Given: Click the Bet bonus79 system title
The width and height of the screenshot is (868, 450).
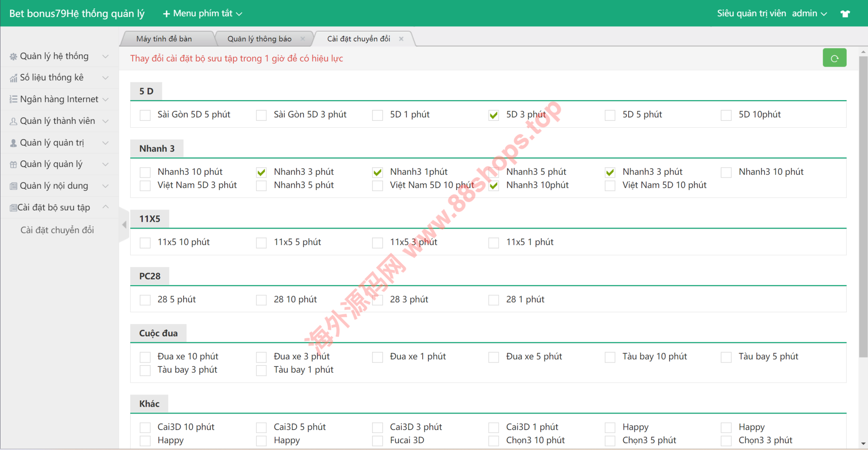Looking at the screenshot, I should (x=77, y=14).
